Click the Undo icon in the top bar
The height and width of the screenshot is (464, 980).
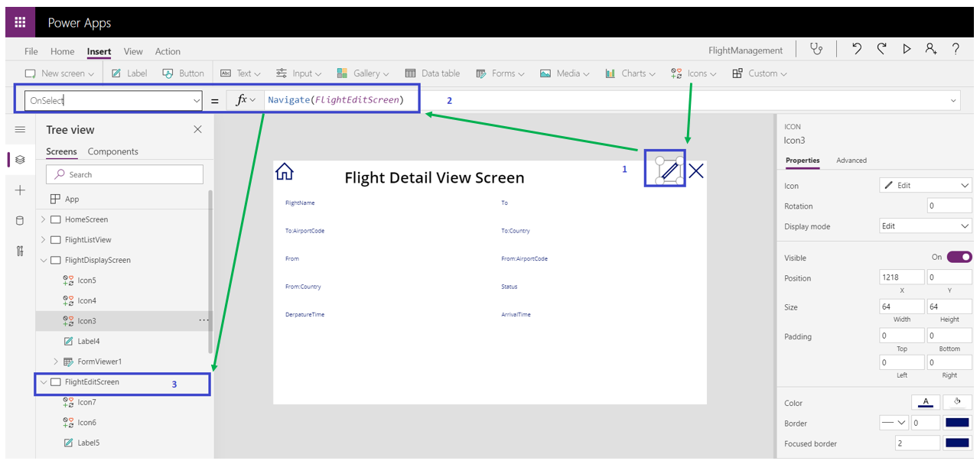[857, 48]
